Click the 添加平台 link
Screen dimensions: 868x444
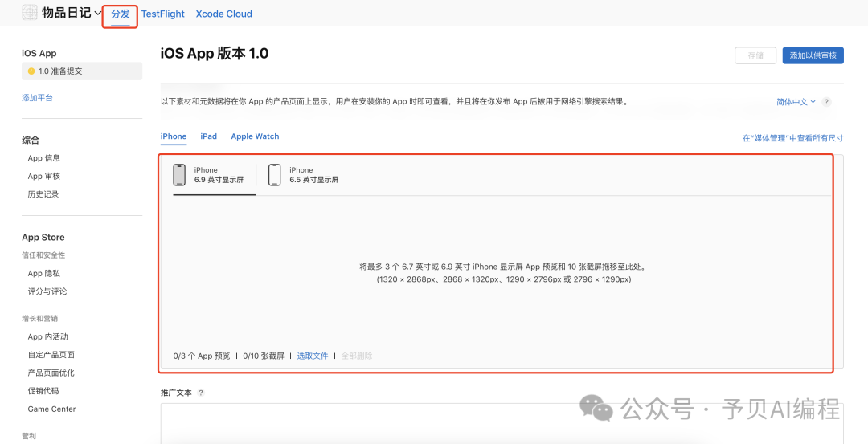37,98
